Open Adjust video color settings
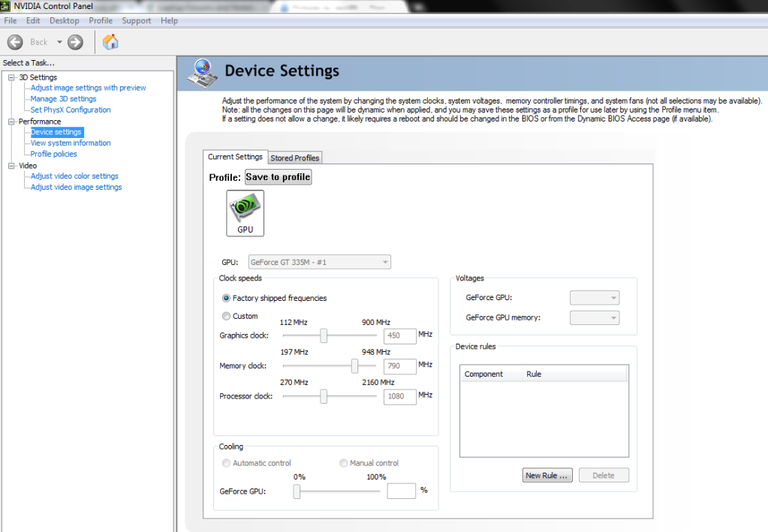 coord(74,176)
